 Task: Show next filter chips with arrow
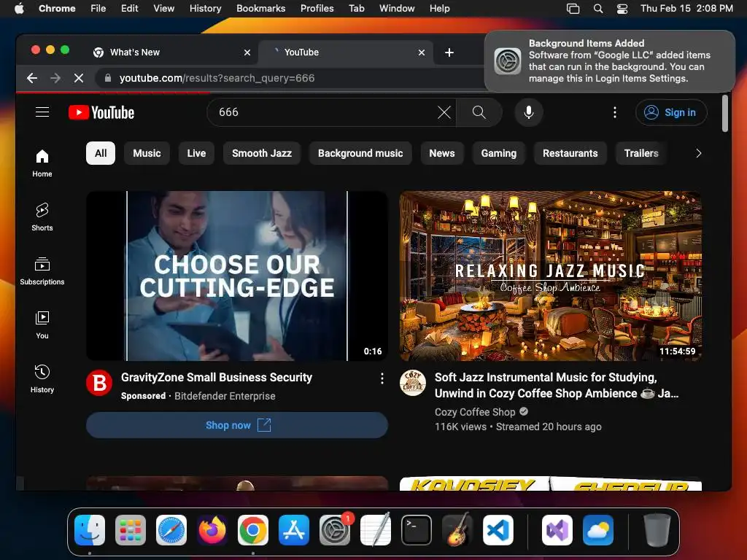pos(698,153)
